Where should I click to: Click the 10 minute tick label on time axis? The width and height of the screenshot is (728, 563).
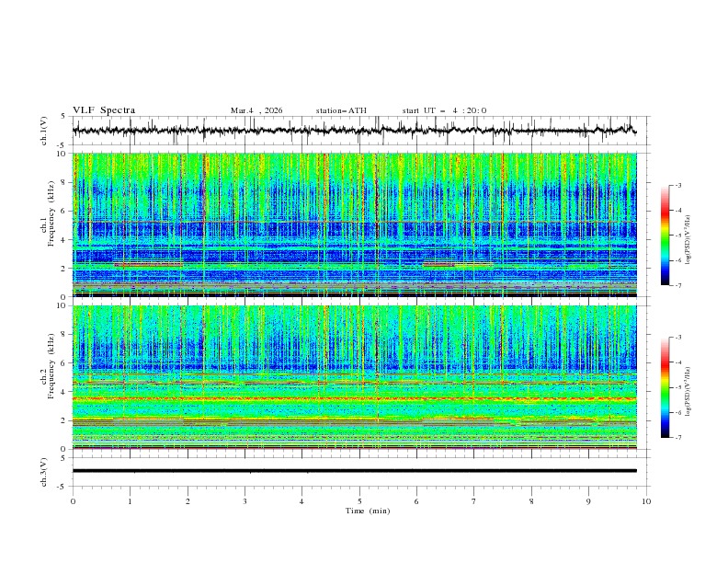pos(646,501)
